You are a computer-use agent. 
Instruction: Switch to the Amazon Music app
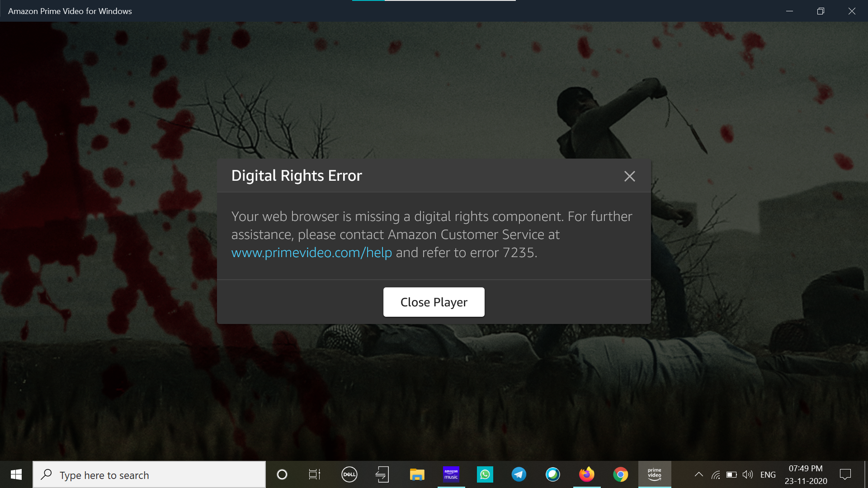[451, 474]
